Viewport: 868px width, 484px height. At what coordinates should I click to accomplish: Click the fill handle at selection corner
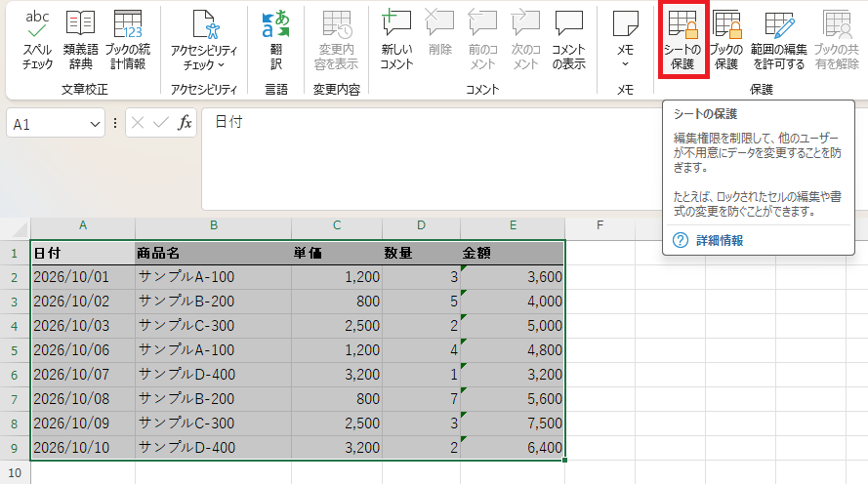pyautogui.click(x=564, y=461)
